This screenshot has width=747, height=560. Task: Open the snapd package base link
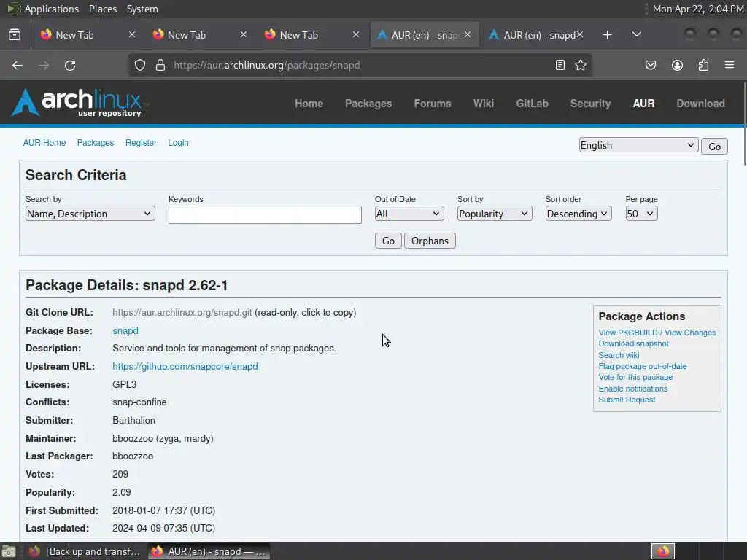pos(125,330)
